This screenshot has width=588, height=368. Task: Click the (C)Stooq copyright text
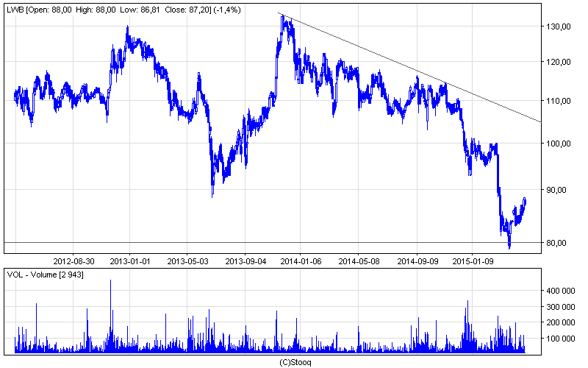(x=295, y=363)
